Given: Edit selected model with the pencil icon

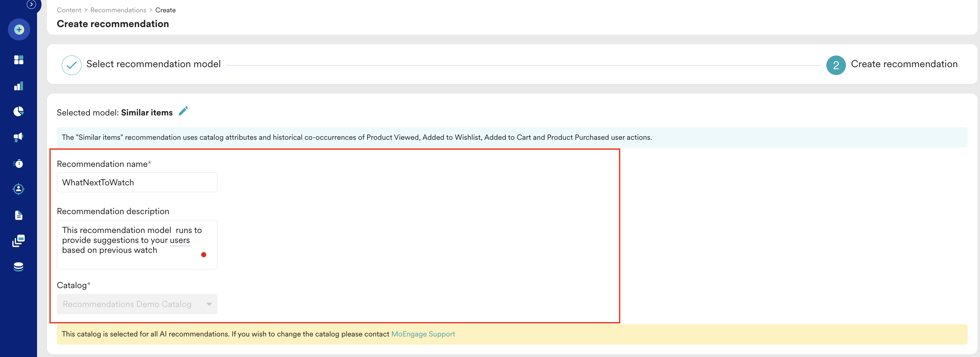Looking at the screenshot, I should coord(183,111).
